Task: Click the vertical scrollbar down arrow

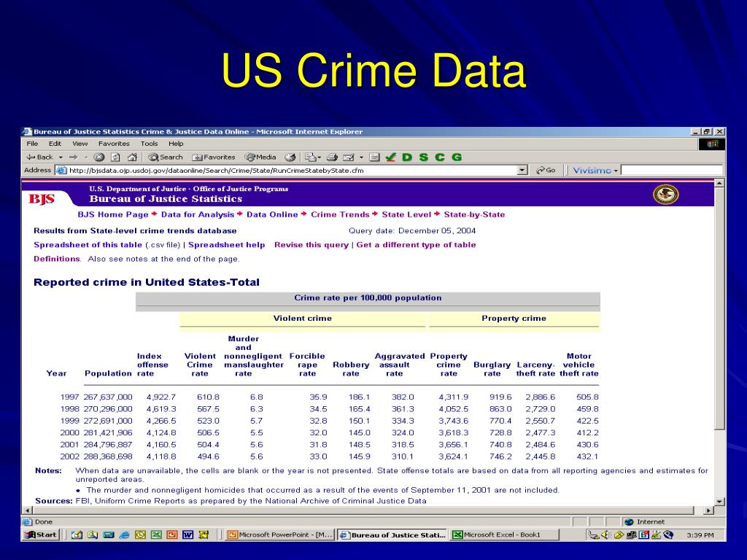Action: [x=720, y=502]
